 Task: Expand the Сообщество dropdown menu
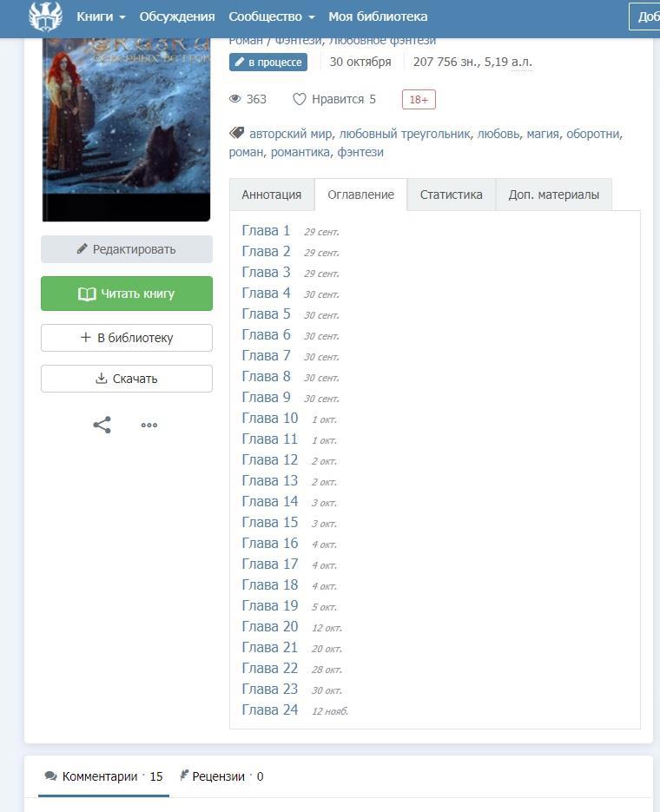(x=272, y=17)
